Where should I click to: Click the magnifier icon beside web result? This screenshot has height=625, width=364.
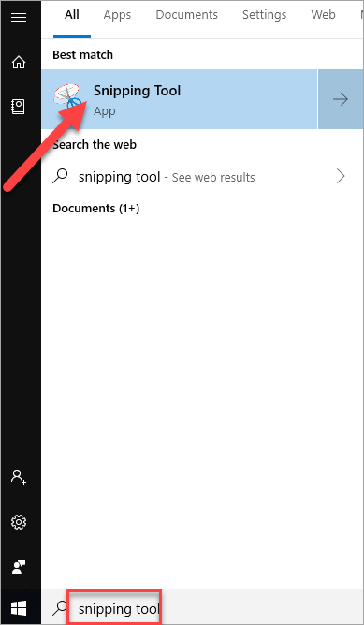pos(60,176)
